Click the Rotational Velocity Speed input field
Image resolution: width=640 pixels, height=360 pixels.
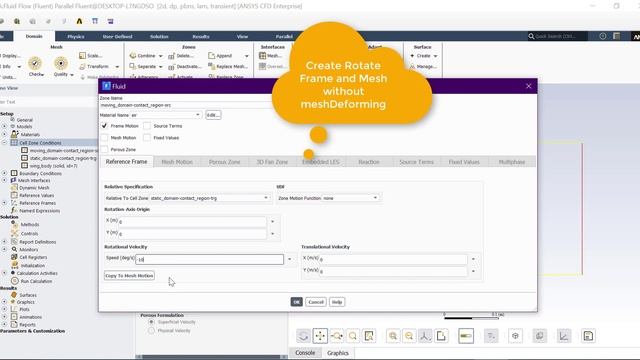click(209, 259)
